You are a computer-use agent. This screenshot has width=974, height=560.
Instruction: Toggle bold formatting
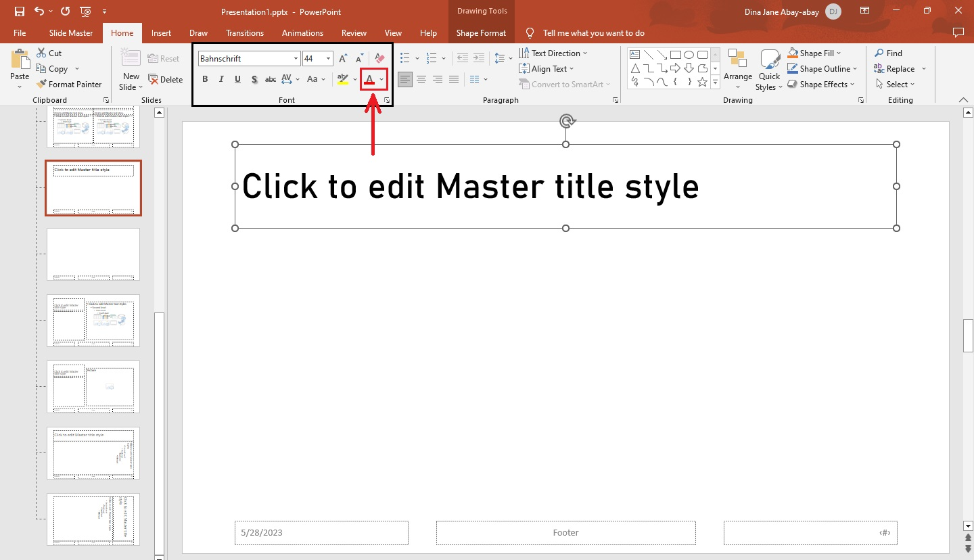pyautogui.click(x=205, y=79)
